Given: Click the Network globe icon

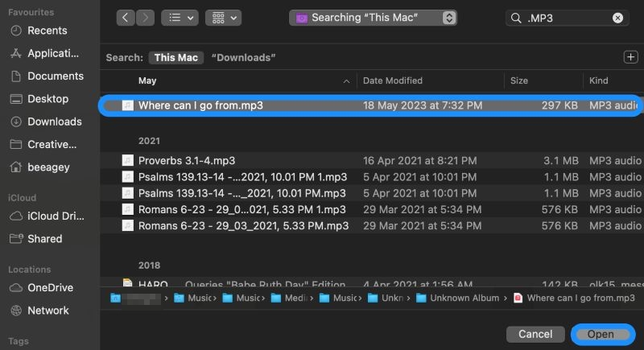Looking at the screenshot, I should point(16,311).
